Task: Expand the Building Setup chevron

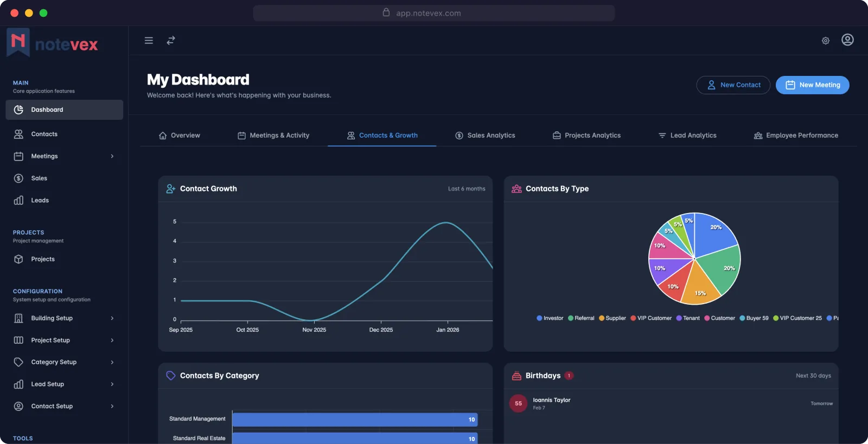Action: coord(112,318)
